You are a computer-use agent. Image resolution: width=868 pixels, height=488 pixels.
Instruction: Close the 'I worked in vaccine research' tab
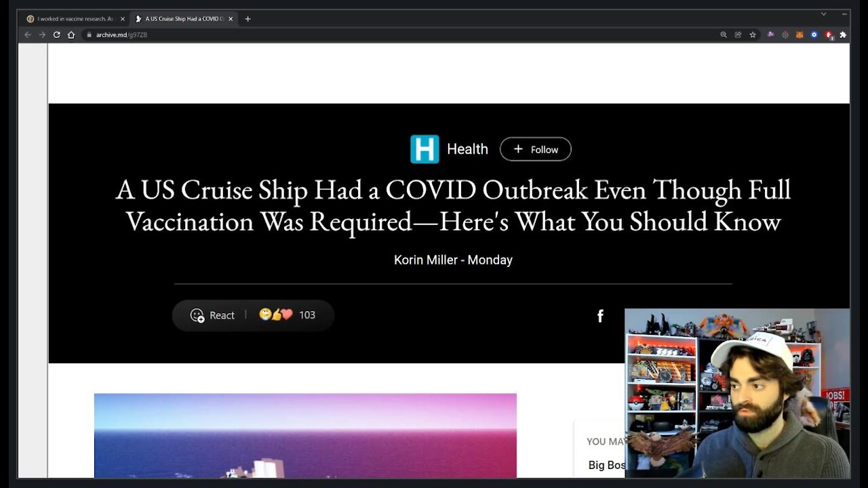pos(123,19)
